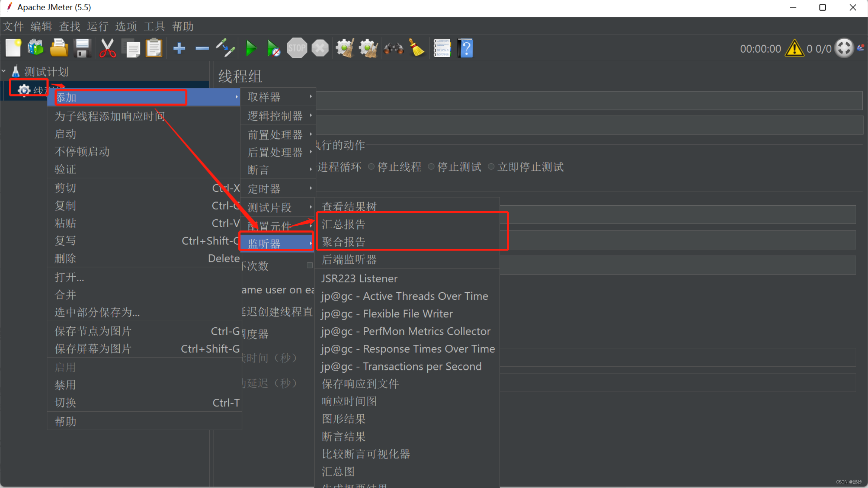
Task: Click the green Start run icon
Action: click(x=251, y=48)
